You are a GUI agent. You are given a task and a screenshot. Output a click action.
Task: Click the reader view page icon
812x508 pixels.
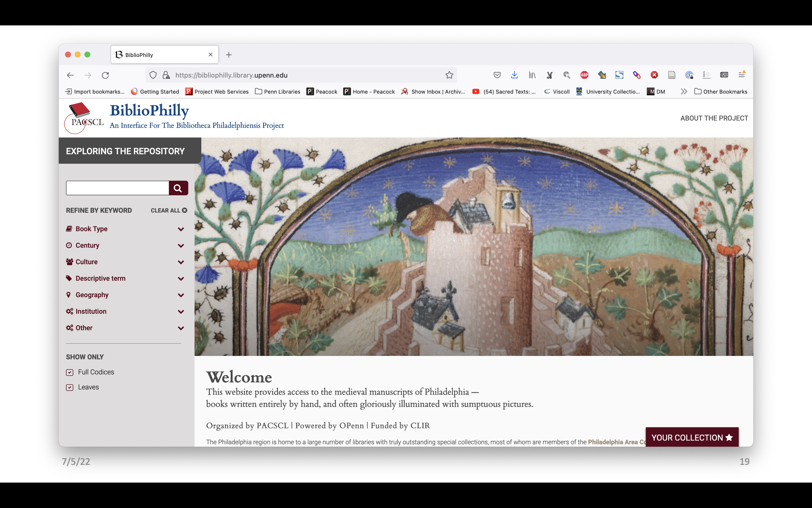click(x=672, y=75)
